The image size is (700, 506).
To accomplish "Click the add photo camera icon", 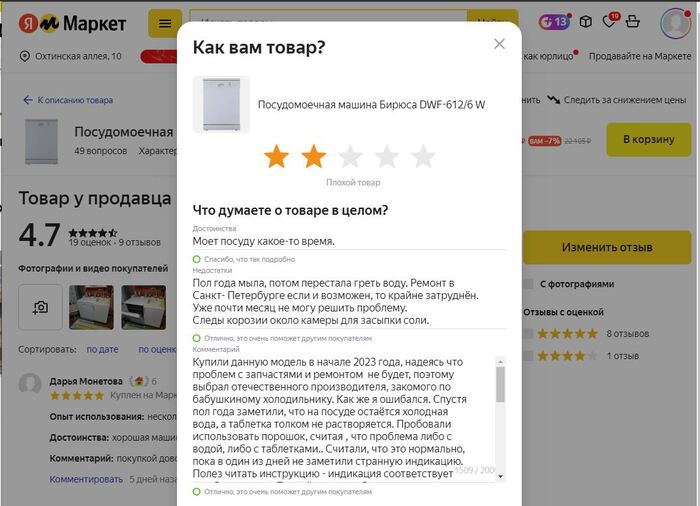I will click(x=41, y=307).
